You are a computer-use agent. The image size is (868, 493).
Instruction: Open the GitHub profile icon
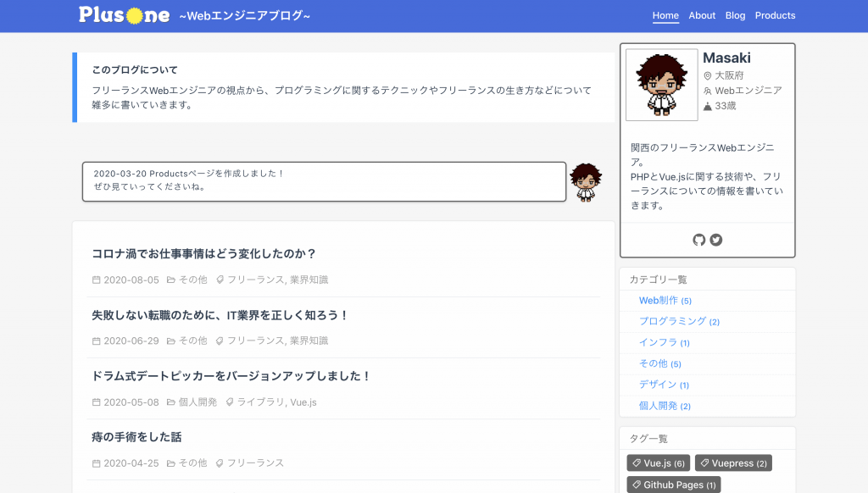698,240
